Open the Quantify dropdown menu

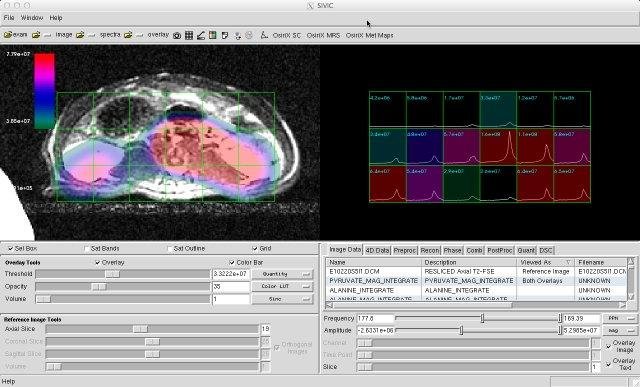[282, 274]
